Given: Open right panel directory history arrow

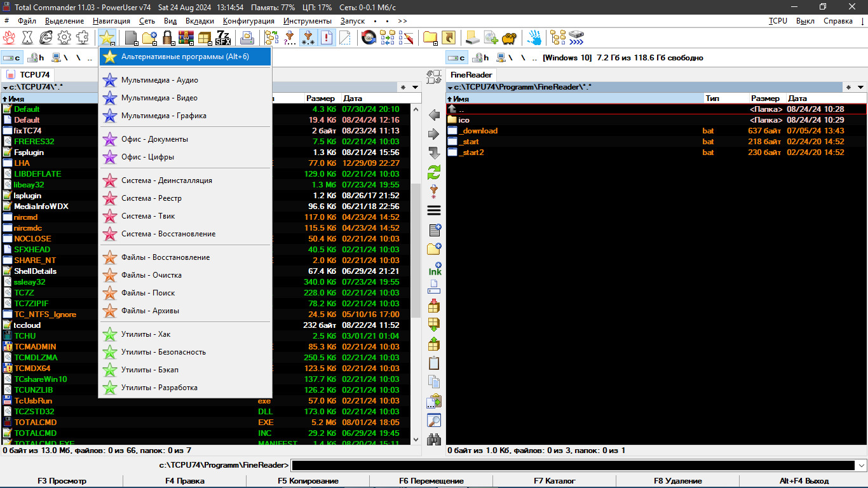Looking at the screenshot, I should (x=860, y=87).
